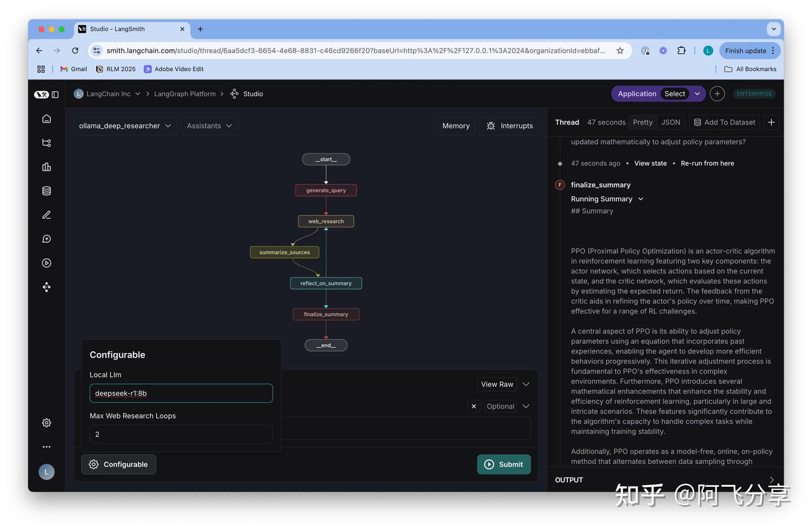
Task: Expand the output panel chevron
Action: coord(771,480)
